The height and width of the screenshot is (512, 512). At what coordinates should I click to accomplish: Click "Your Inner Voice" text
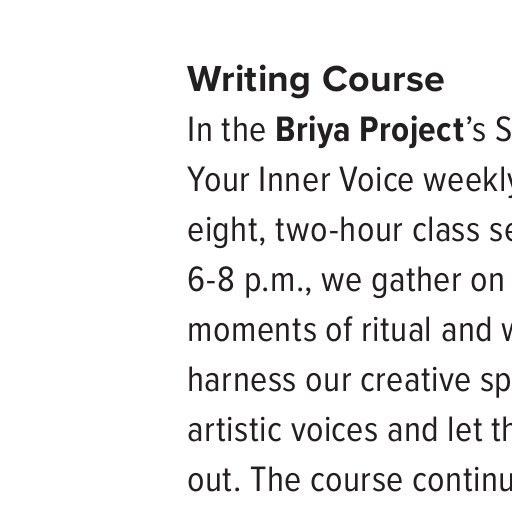tap(301, 180)
